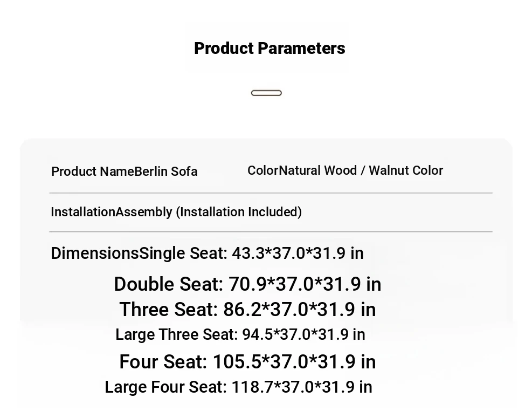Click the pill-shaped divider under the heading
This screenshot has width=532, height=411.
pos(266,93)
